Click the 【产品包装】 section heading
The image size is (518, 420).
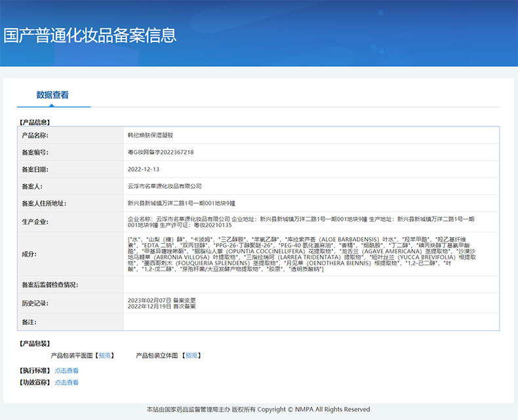[x=35, y=344]
